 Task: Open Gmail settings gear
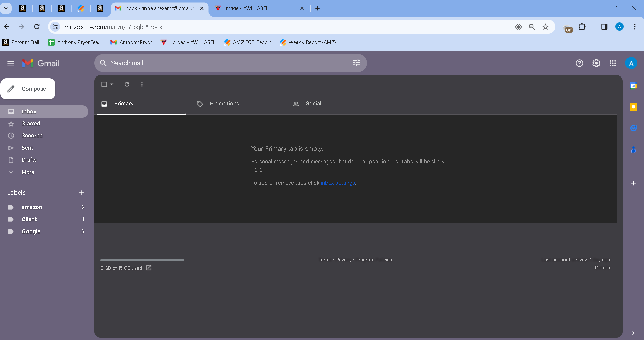[596, 63]
